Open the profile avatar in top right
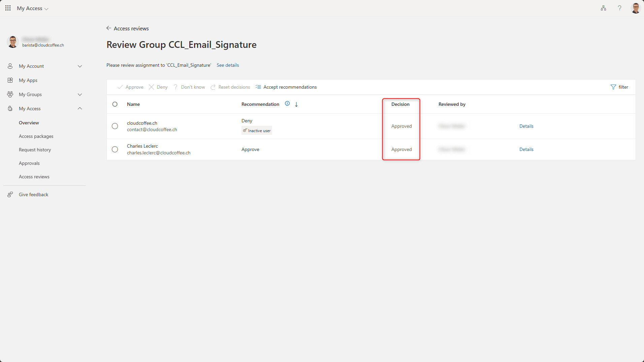The height and width of the screenshot is (362, 644). [636, 8]
